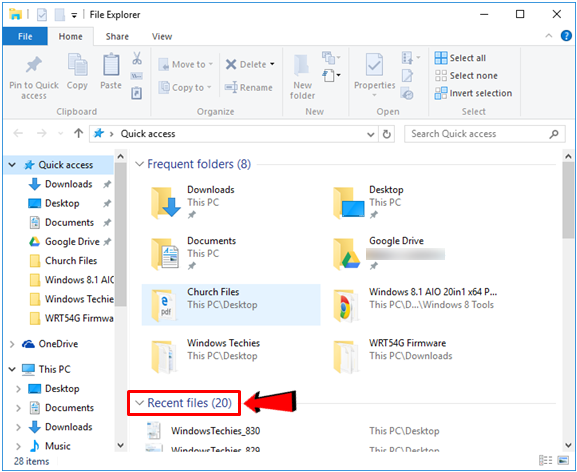Open the Customize Quick Access Toolbar dropdown
The height and width of the screenshot is (472, 577).
pos(74,15)
